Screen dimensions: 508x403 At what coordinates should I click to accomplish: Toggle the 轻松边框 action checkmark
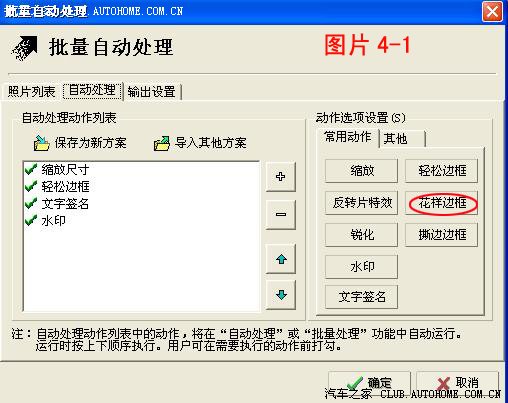pos(31,186)
